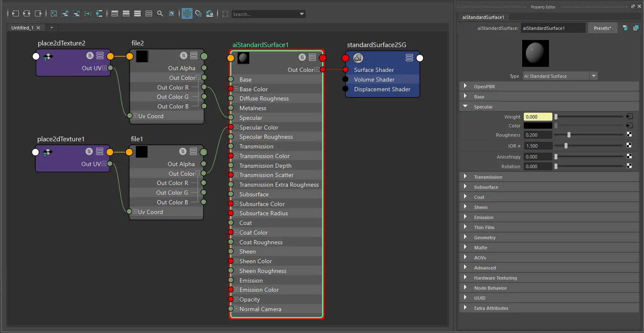Click the Specular Color black swatch

coord(538,126)
